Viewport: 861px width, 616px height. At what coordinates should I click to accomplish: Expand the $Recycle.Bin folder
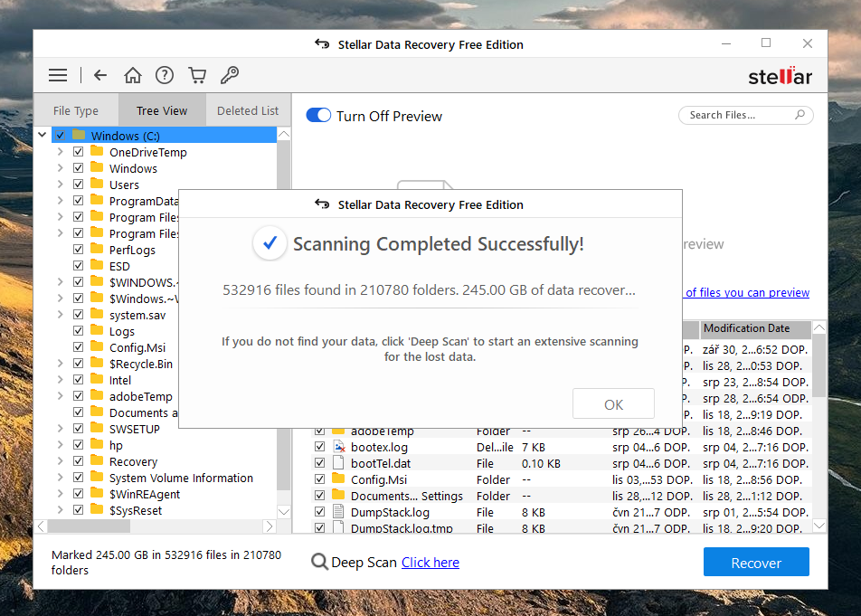[x=60, y=364]
